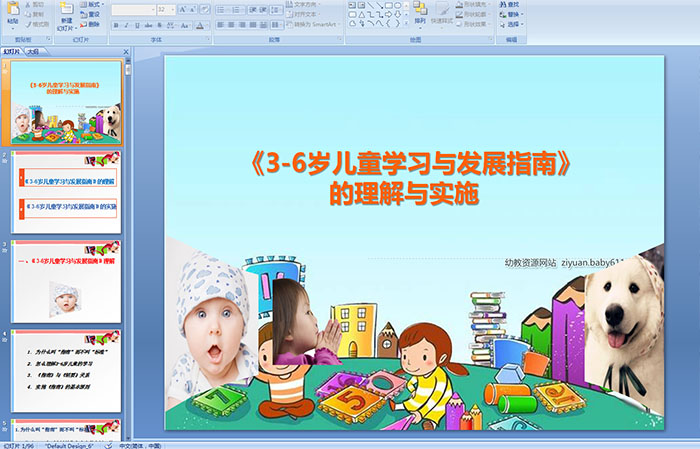The width and height of the screenshot is (700, 449).
Task: Open line spacing dropdown
Action: [x=277, y=9]
